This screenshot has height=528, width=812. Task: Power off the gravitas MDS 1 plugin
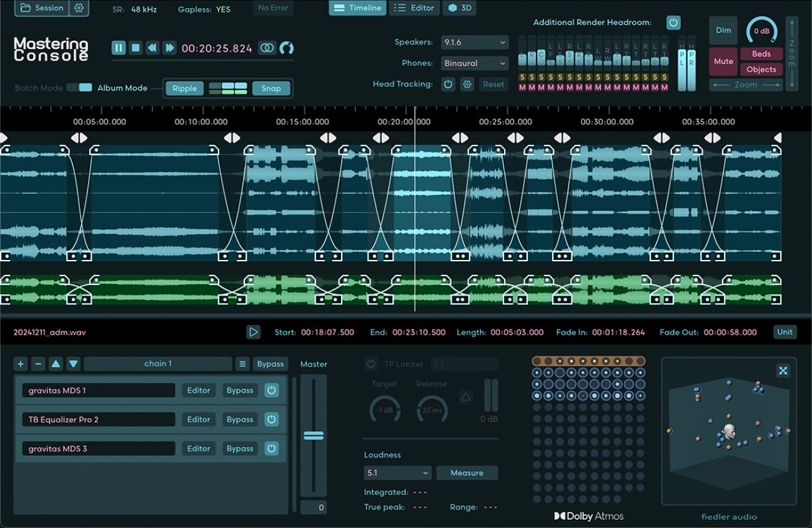271,390
